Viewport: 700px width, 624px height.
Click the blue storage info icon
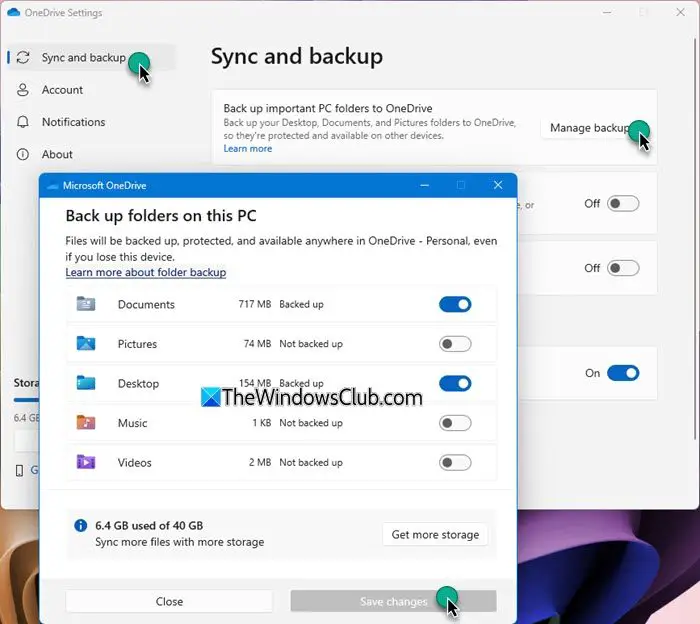click(80, 525)
